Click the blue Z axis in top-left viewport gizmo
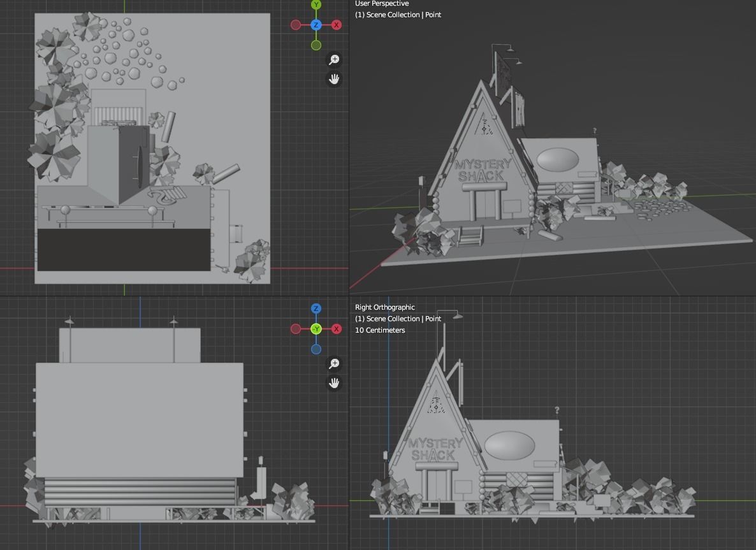This screenshot has width=756, height=550. click(316, 25)
